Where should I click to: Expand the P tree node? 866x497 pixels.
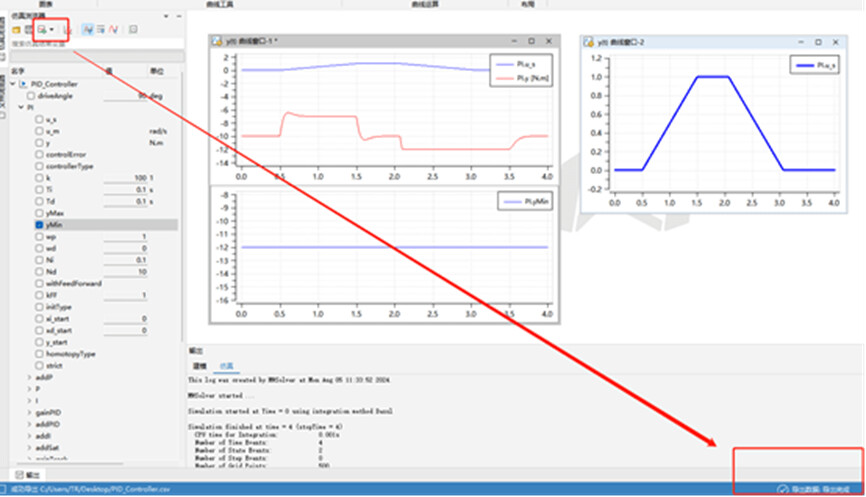pyautogui.click(x=29, y=389)
